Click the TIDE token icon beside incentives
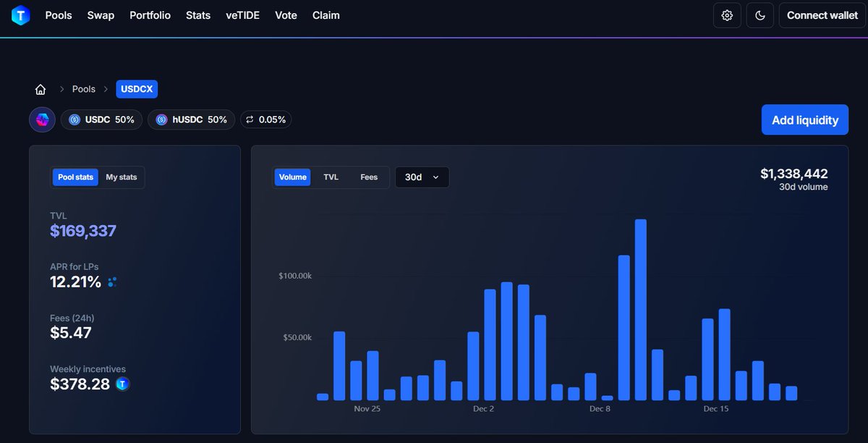This screenshot has width=868, height=443. 122,384
